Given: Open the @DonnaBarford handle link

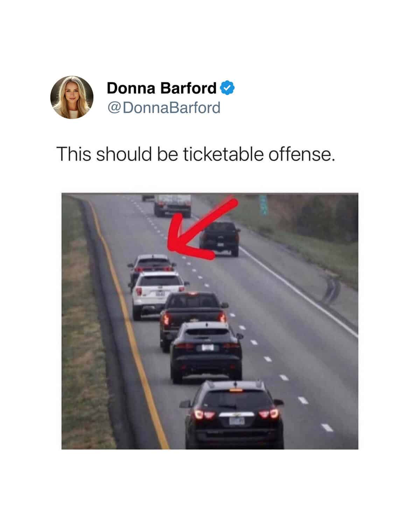Looking at the screenshot, I should click(164, 107).
